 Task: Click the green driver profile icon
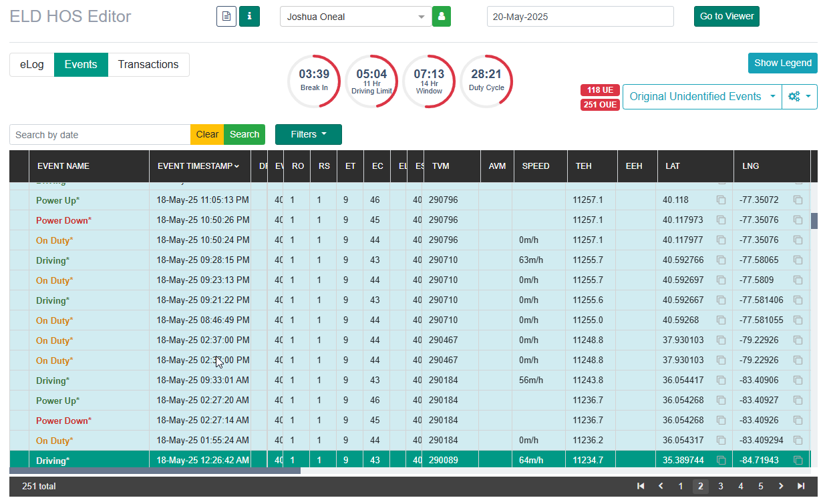(442, 17)
